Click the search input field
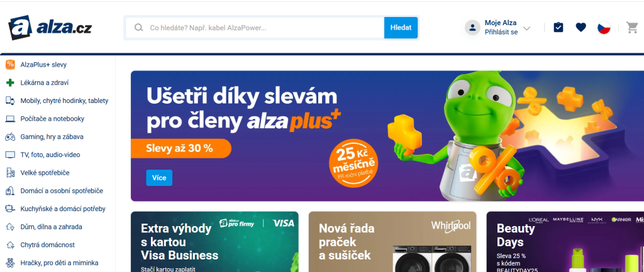This screenshot has width=644, height=272. pyautogui.click(x=255, y=28)
